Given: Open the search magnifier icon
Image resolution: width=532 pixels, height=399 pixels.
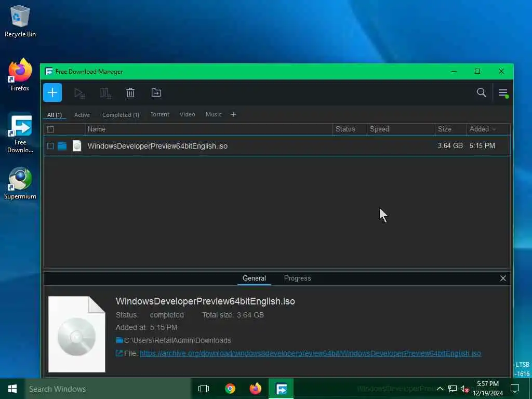Looking at the screenshot, I should pos(481,92).
